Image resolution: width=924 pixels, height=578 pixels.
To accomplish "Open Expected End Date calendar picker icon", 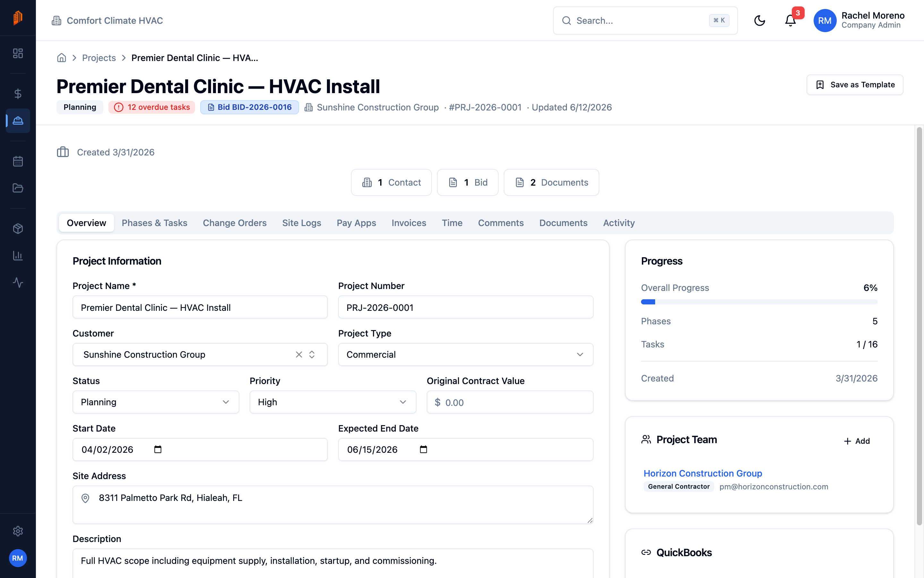I will [x=424, y=449].
